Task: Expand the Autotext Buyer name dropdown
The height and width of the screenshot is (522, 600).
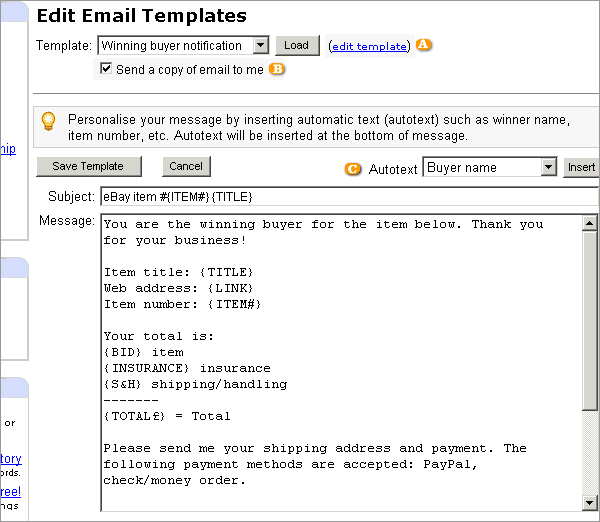Action: click(x=548, y=168)
